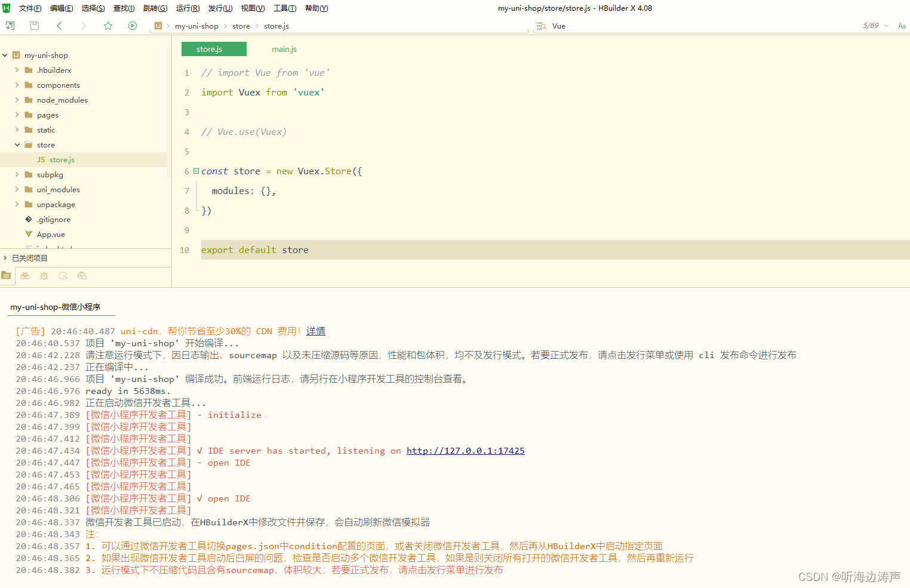Viewport: 910px width, 588px height.
Task: Expand the uni_modules folder chevron
Action: pyautogui.click(x=17, y=189)
